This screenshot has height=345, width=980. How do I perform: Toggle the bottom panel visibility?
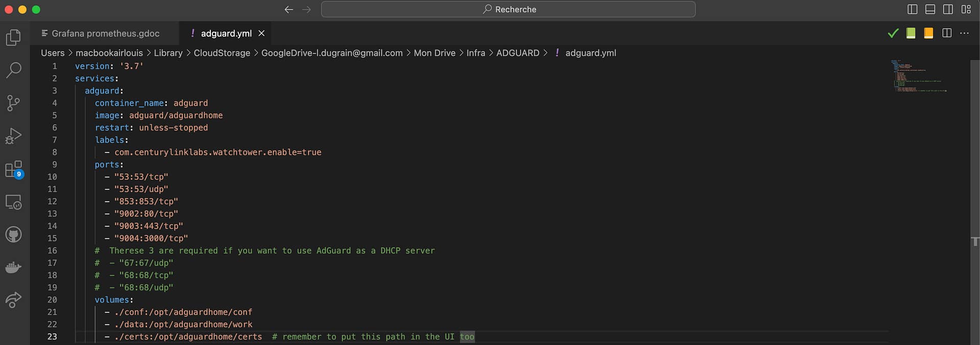pyautogui.click(x=930, y=9)
